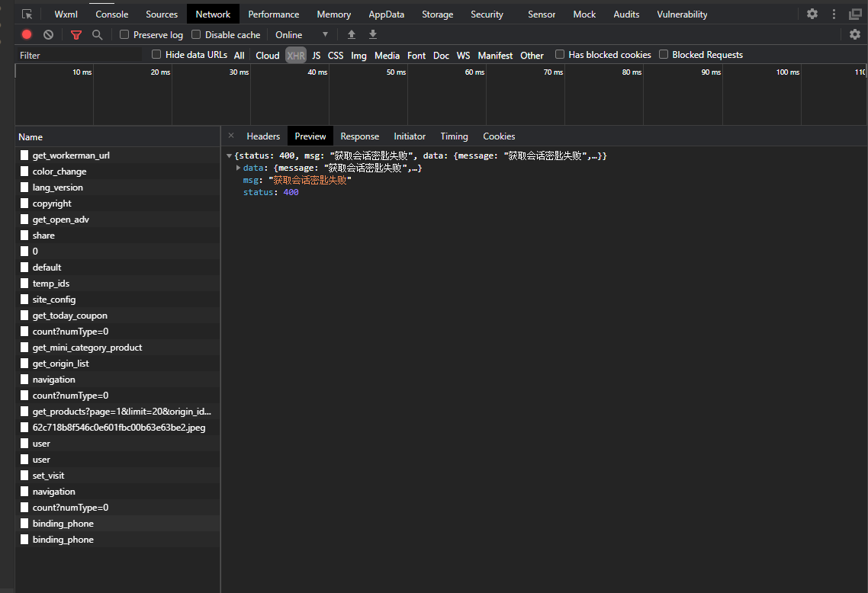Select the get_mini_category_product request
Screen dimensions: 868x593
pos(117,348)
